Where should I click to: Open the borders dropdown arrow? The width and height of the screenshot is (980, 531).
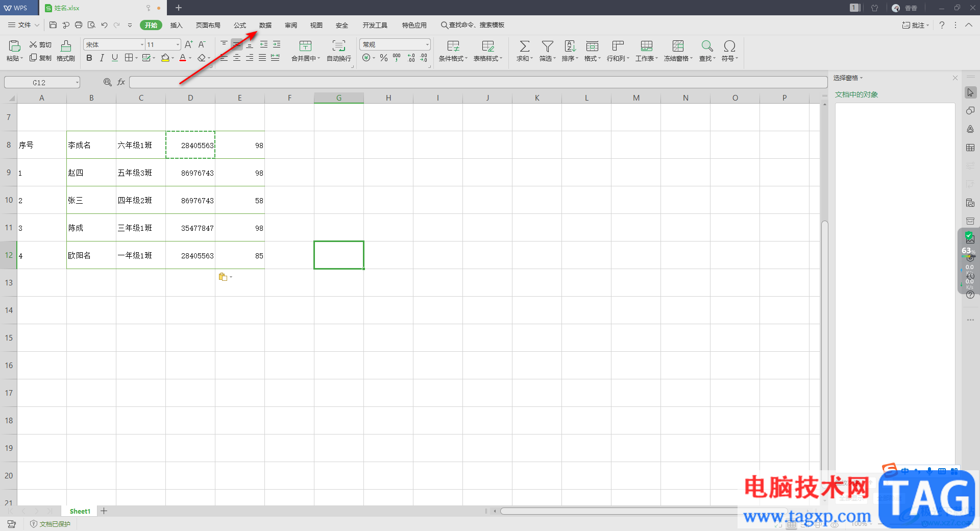[x=137, y=58]
